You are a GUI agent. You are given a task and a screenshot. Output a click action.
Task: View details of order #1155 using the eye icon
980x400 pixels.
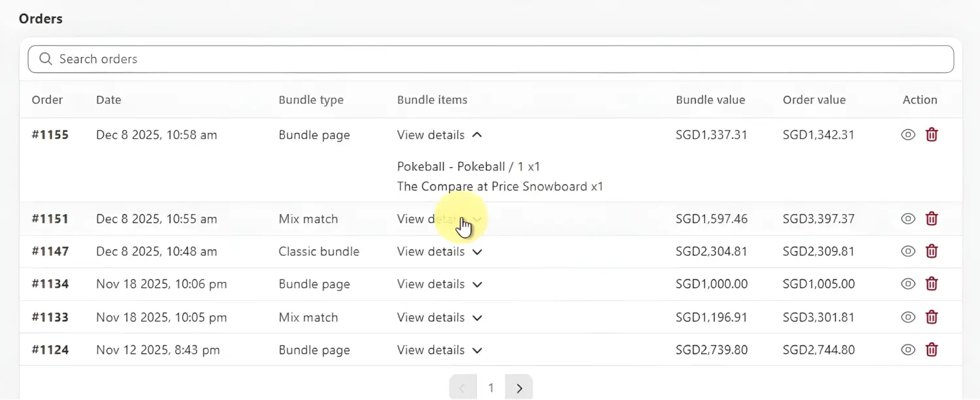907,134
